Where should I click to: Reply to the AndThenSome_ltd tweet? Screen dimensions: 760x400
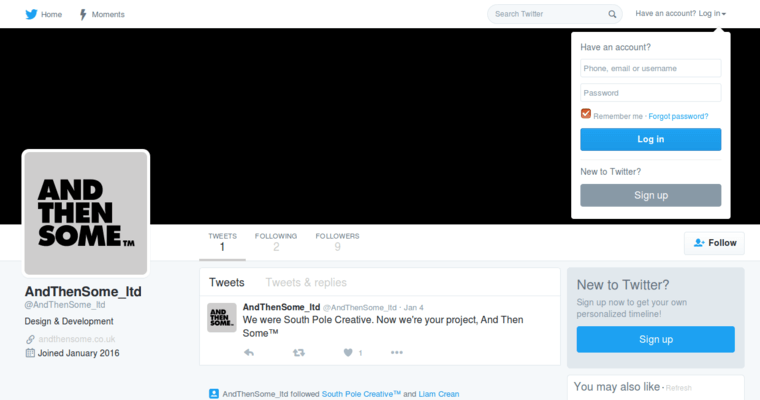(249, 352)
